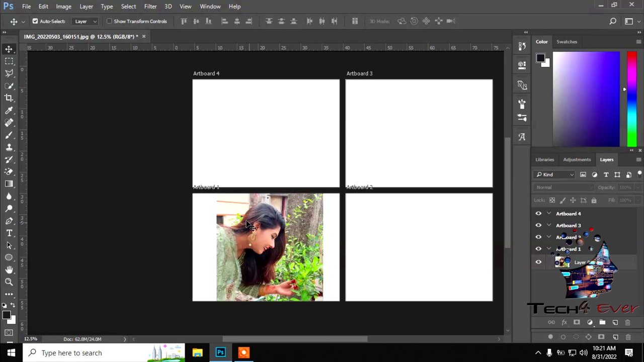Viewport: 644px width, 362px height.
Task: Click lock position icon in Layers panel
Action: tap(573, 200)
